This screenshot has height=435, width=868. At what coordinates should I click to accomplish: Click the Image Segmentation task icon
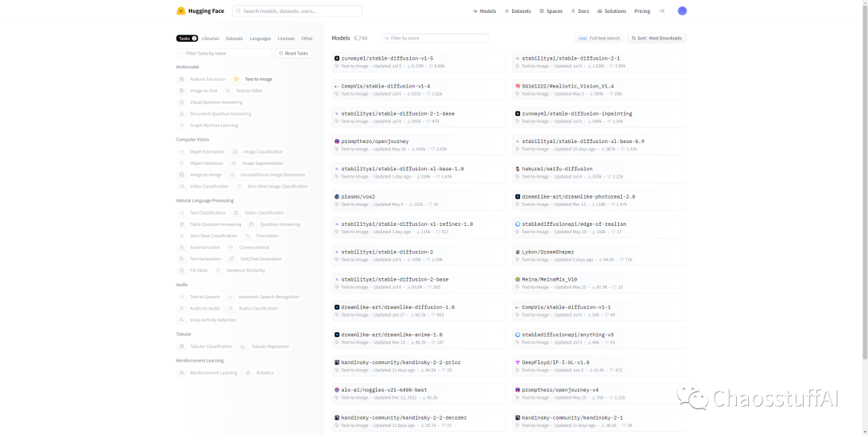coord(234,163)
